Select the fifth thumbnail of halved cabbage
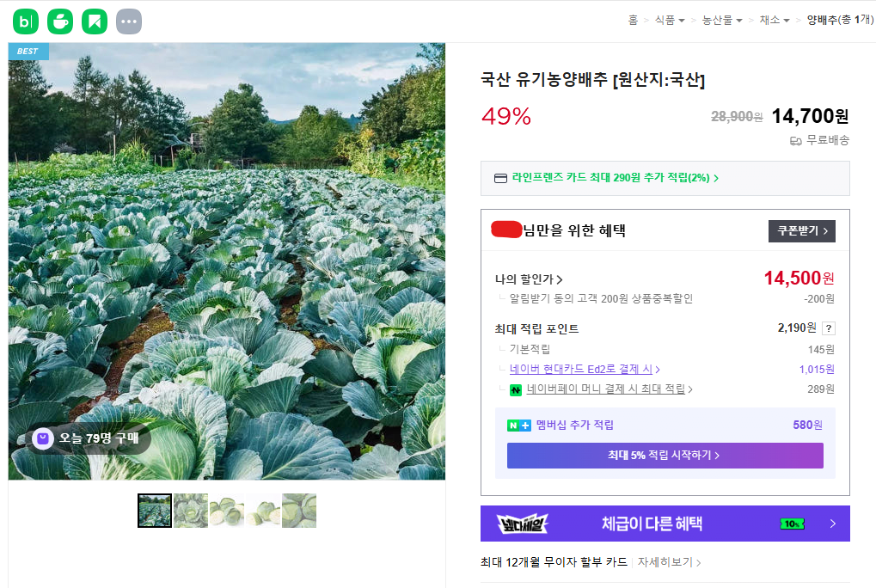Screen dimensions: 876x588 (x=299, y=511)
